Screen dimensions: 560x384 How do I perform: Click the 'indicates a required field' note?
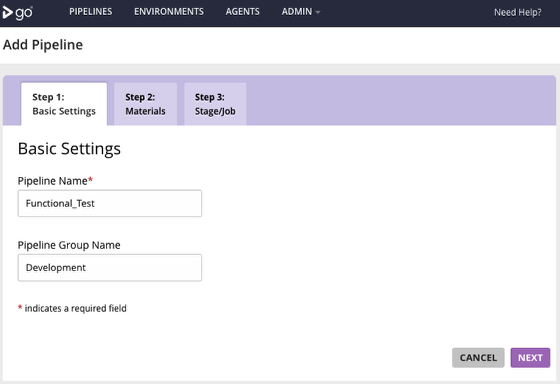point(72,308)
